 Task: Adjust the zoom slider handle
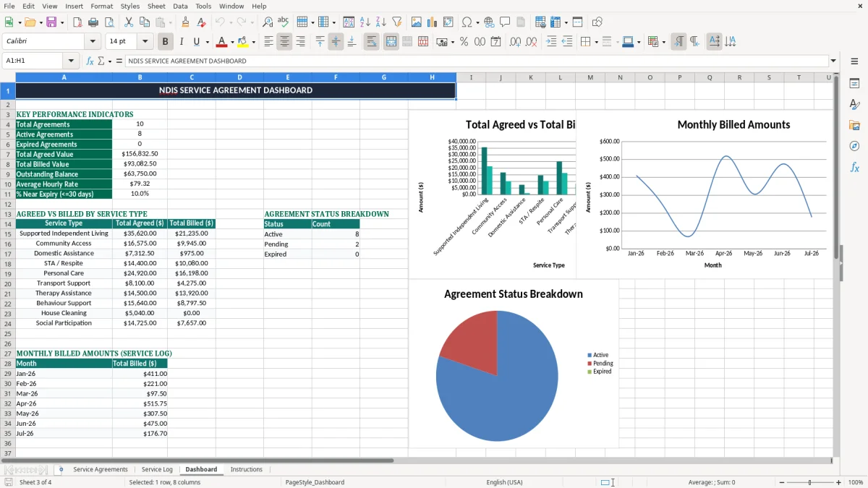(810, 482)
